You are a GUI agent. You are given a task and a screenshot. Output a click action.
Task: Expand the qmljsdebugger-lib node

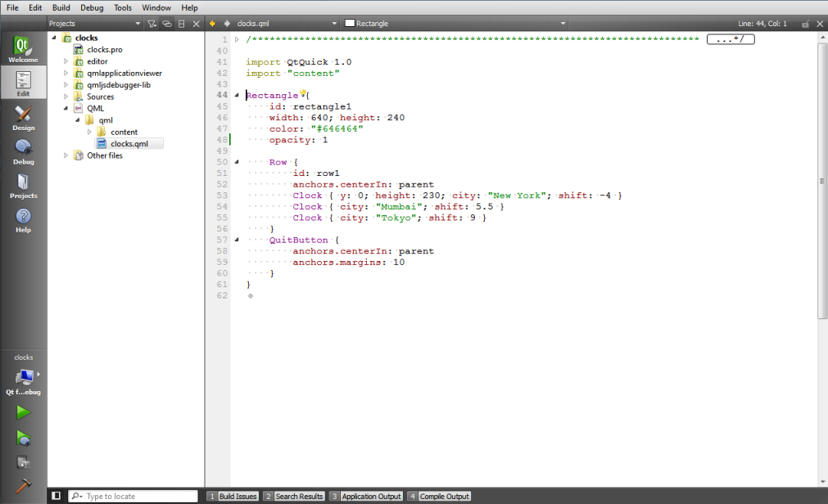66,84
